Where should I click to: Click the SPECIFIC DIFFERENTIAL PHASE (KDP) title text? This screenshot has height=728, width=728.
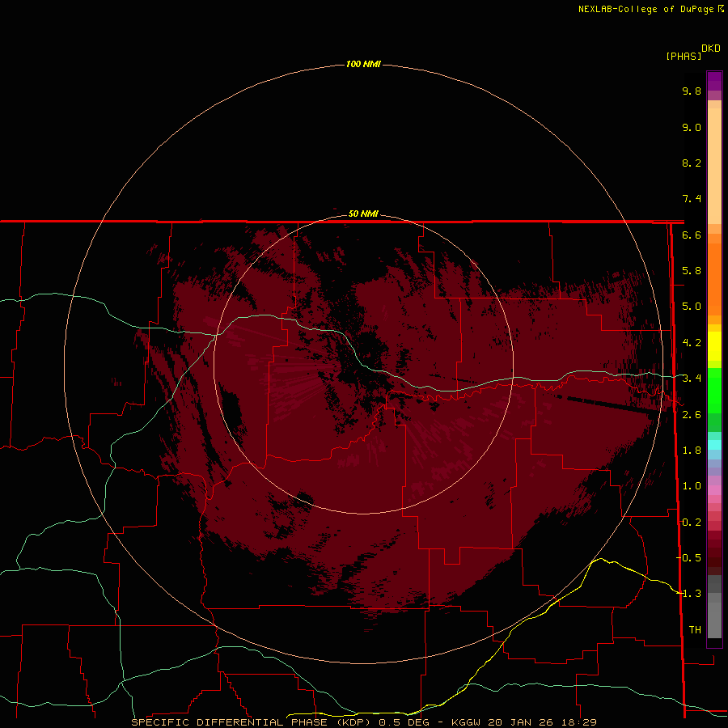252,722
